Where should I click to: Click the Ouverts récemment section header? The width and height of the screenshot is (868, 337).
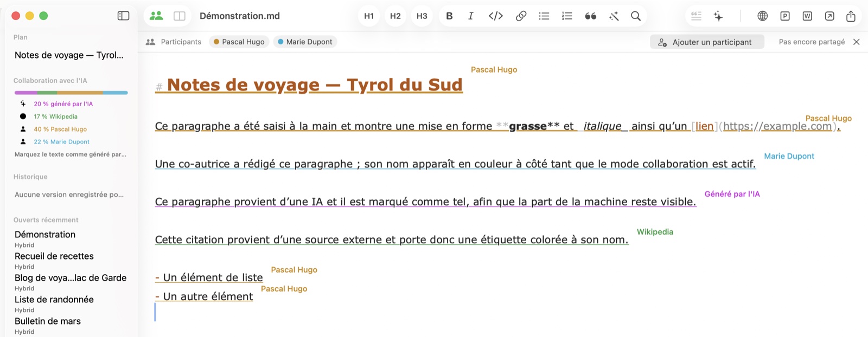[46, 220]
